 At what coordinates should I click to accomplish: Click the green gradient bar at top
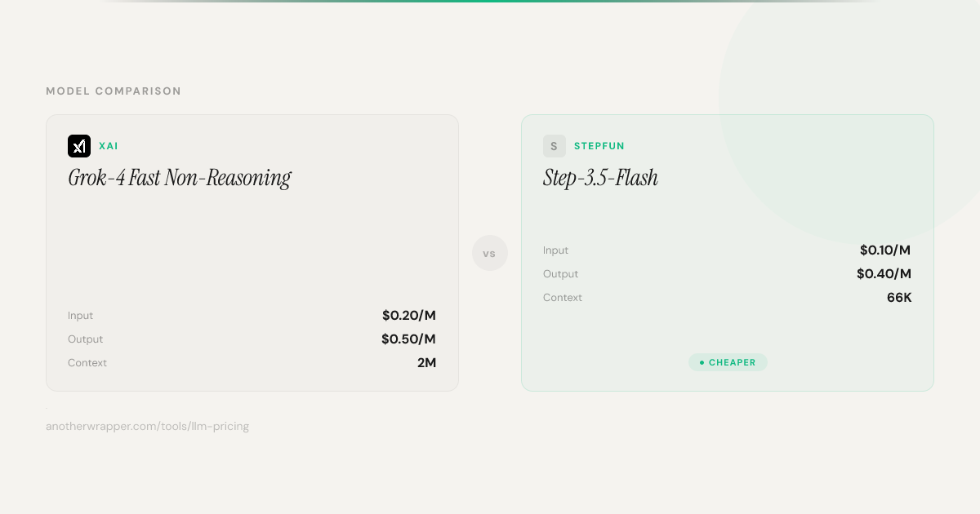490,2
